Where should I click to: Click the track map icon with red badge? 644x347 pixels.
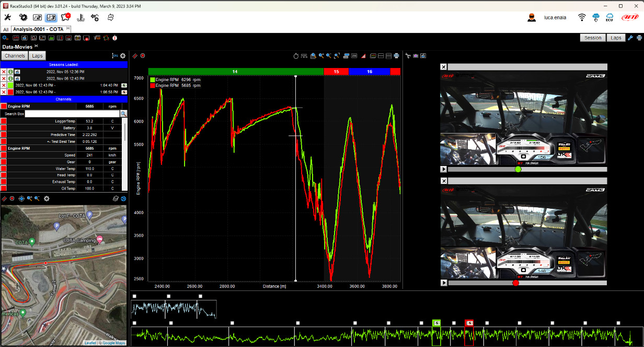pos(66,17)
